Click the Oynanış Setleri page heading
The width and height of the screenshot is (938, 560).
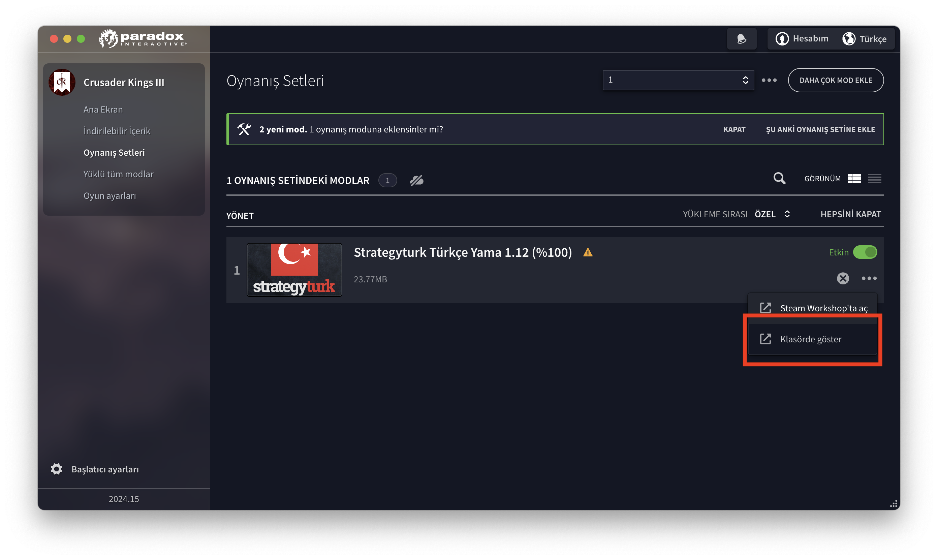(275, 81)
